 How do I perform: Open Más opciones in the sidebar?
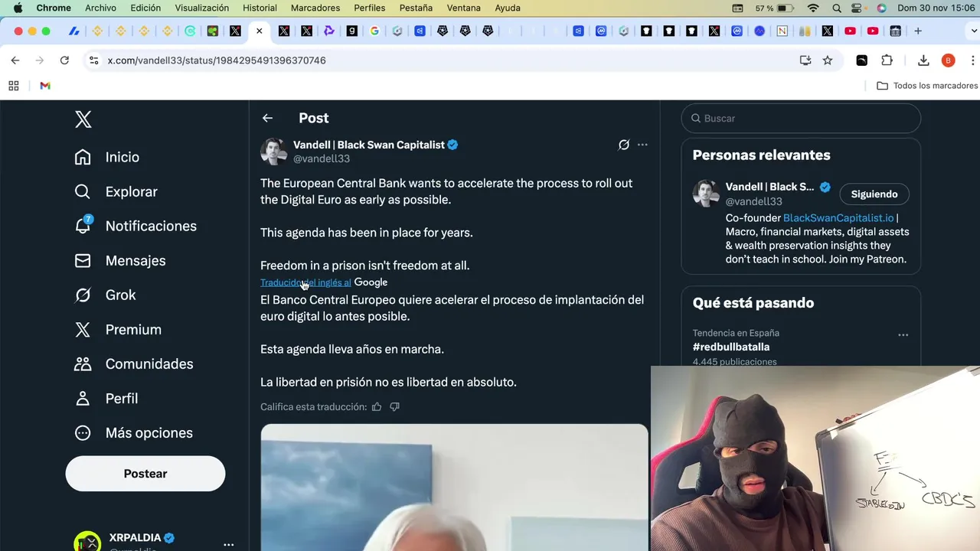(133, 432)
